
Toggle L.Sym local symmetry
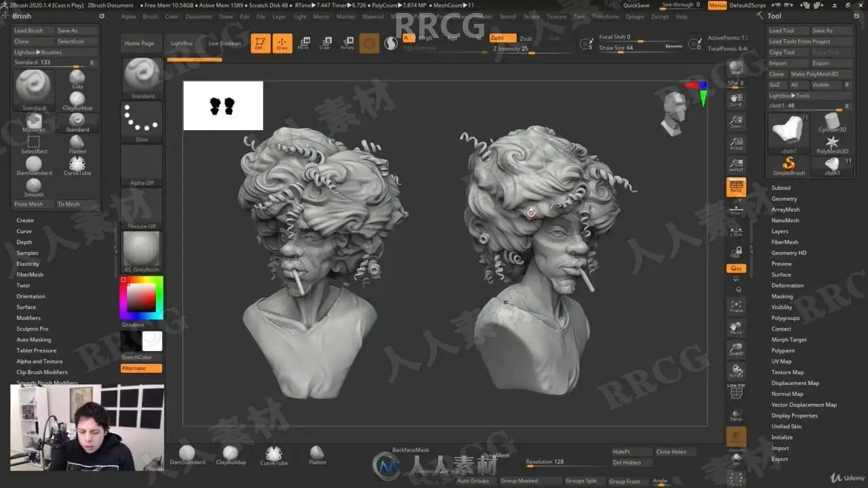736,230
